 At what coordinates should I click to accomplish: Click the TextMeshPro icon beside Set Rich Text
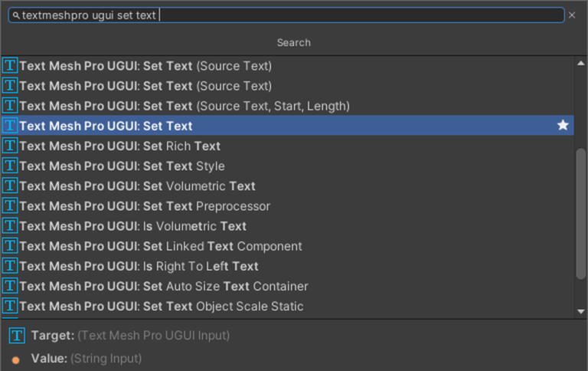coord(10,146)
